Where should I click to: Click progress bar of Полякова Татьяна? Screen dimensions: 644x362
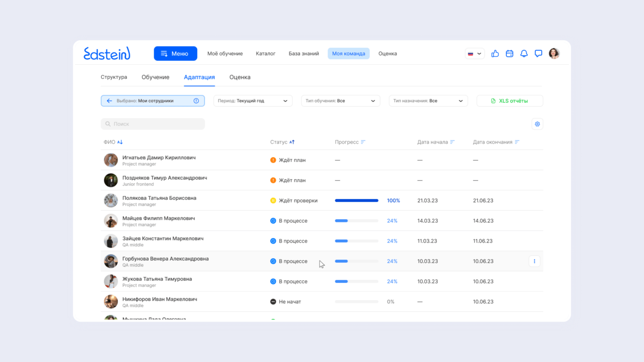click(x=356, y=201)
